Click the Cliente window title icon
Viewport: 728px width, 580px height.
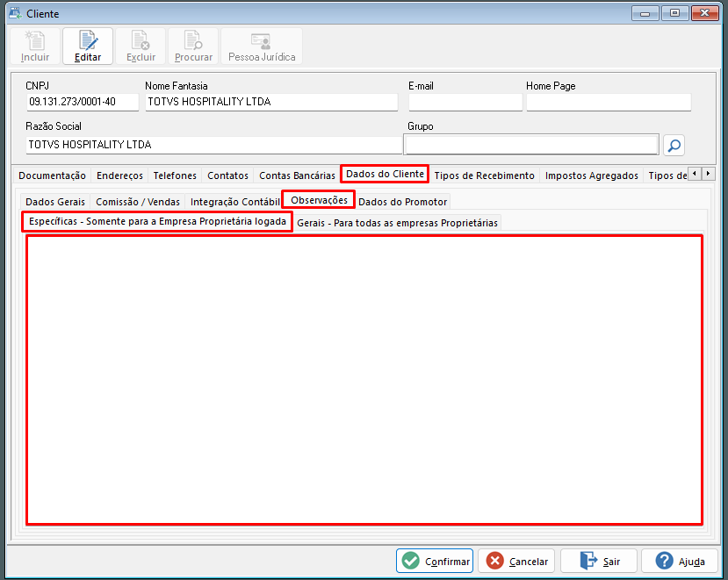15,13
